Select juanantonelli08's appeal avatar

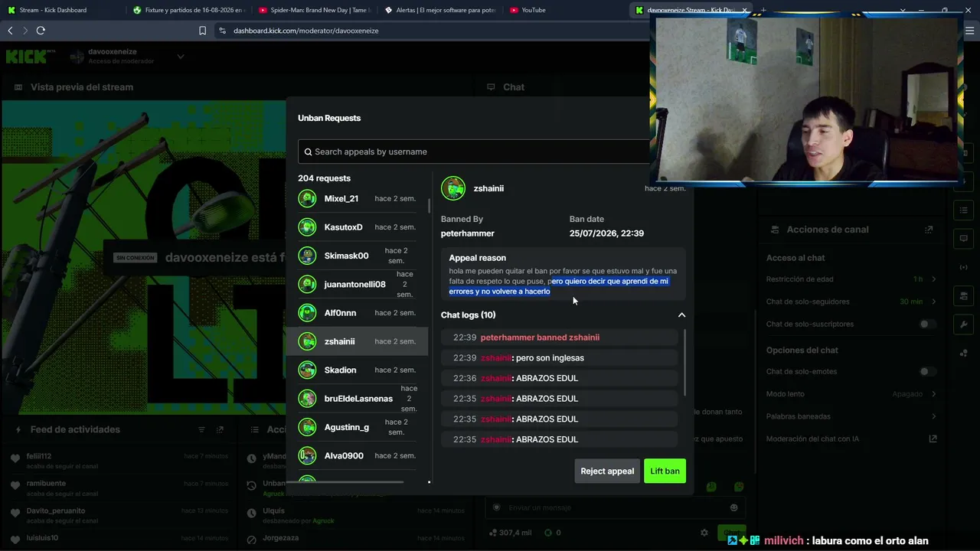[x=307, y=284]
